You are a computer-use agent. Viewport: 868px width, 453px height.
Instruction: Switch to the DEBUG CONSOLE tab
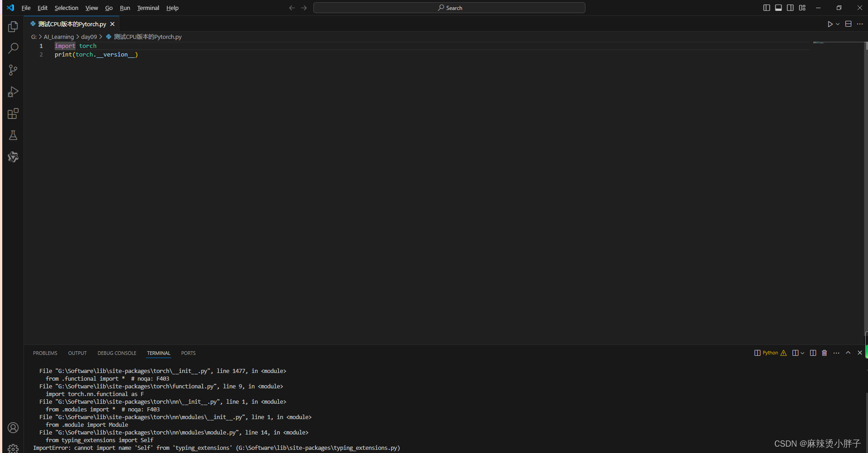117,353
